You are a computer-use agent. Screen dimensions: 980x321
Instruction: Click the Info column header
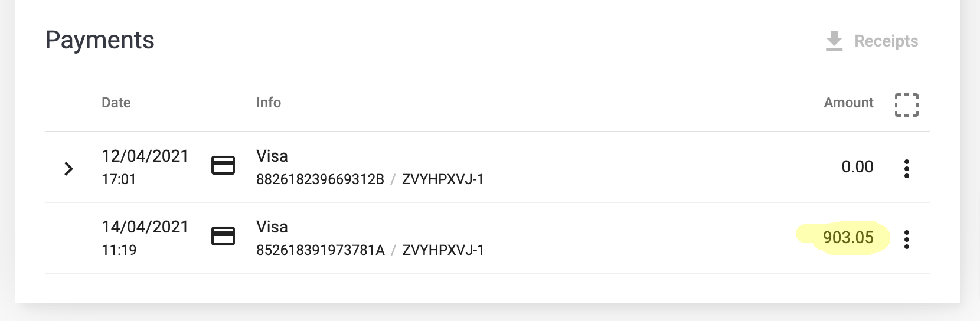coord(269,103)
